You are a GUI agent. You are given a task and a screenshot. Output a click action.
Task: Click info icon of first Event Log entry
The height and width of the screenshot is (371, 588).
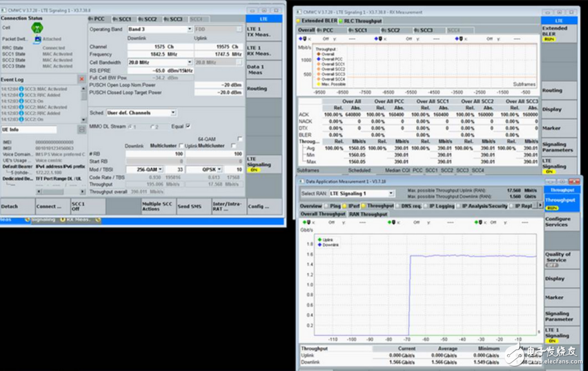tap(21, 89)
